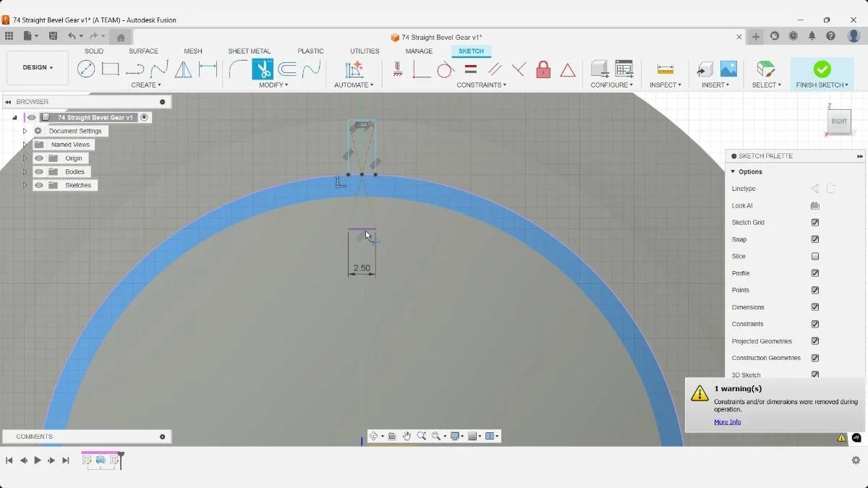868x488 pixels.
Task: Collapse the Options section in Sketch Palette
Action: [x=733, y=172]
